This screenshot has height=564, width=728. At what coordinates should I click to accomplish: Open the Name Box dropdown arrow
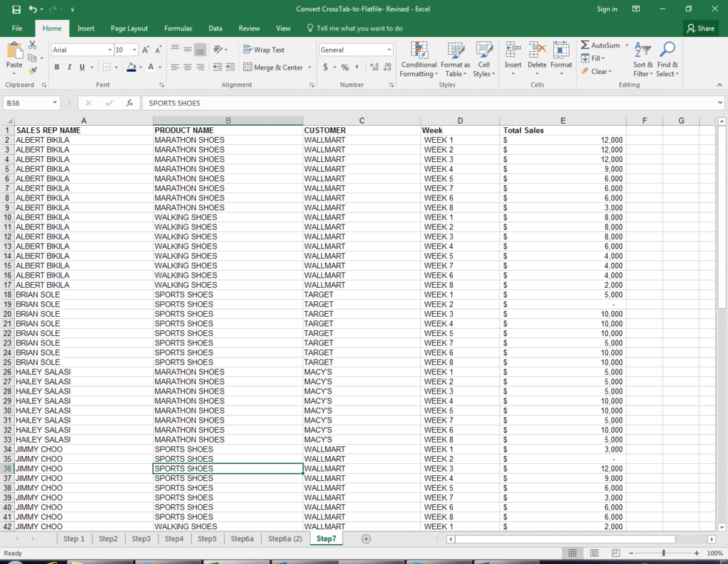pyautogui.click(x=55, y=103)
